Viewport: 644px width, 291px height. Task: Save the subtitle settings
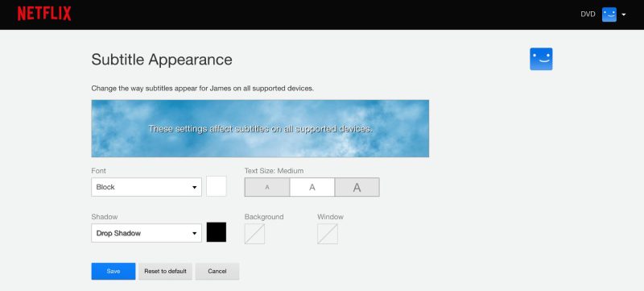(x=114, y=272)
